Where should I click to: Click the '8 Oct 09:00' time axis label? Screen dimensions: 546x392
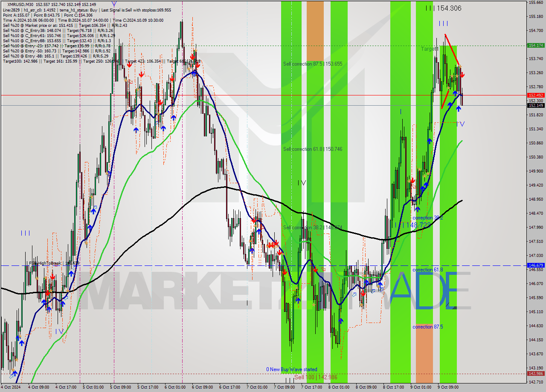(x=367, y=387)
